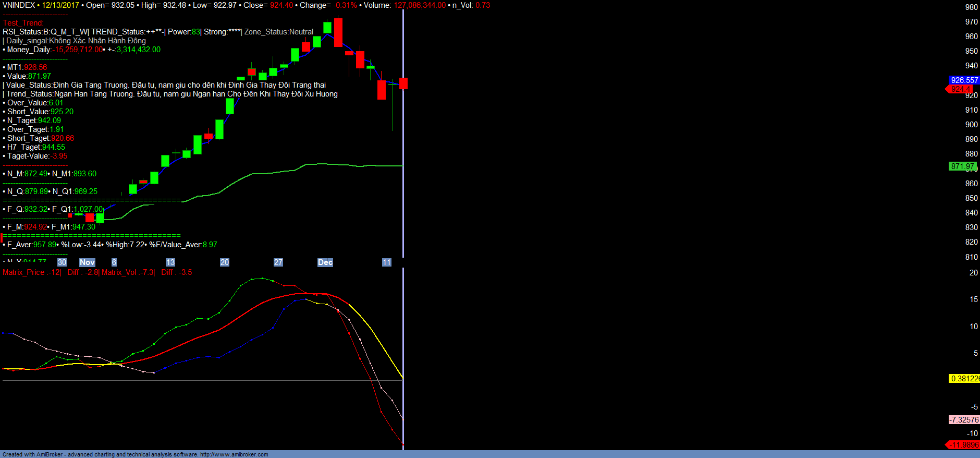This screenshot has height=458, width=980.
Task: Click the Dec month marker on date axis
Action: [325, 262]
